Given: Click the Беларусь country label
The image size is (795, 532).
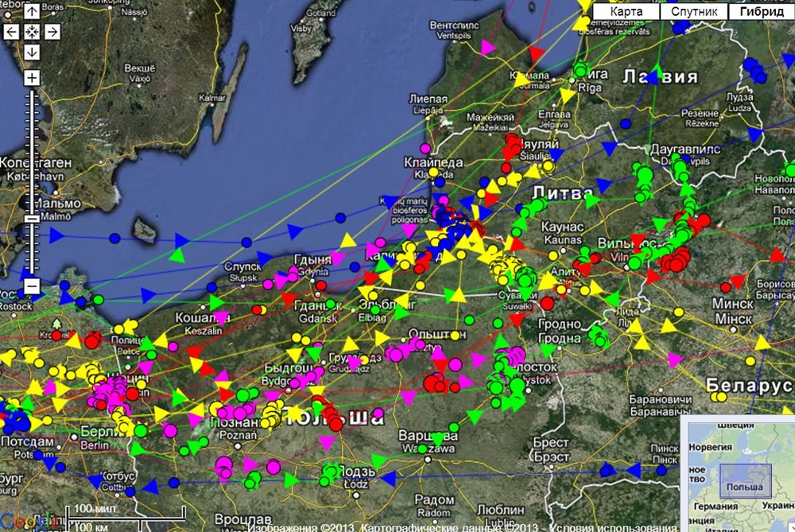Looking at the screenshot, I should click(750, 386).
